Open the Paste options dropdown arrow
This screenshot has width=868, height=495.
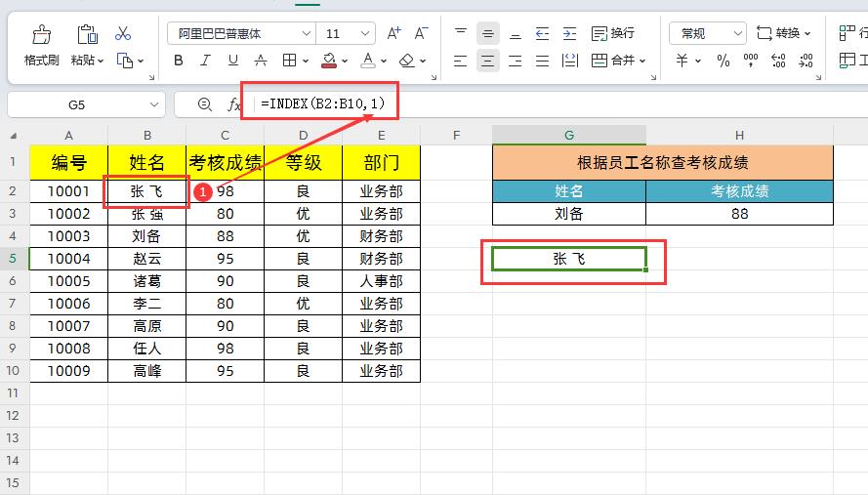tap(101, 61)
